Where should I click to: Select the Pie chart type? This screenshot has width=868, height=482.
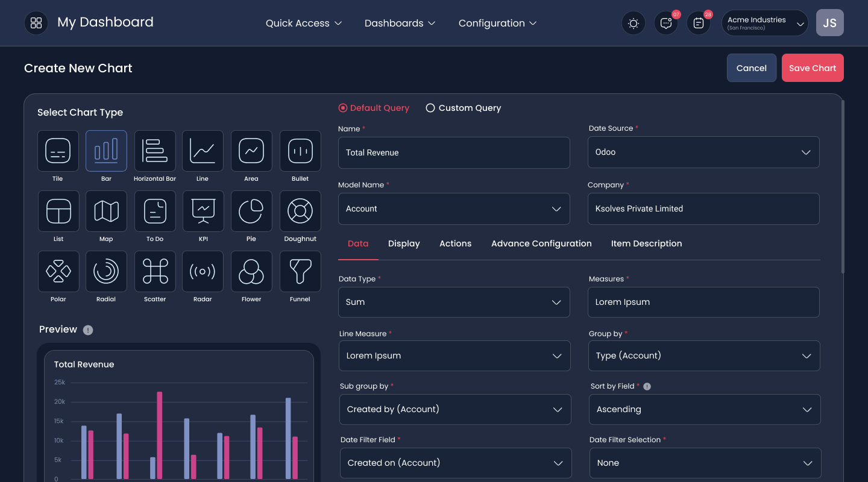click(x=251, y=211)
